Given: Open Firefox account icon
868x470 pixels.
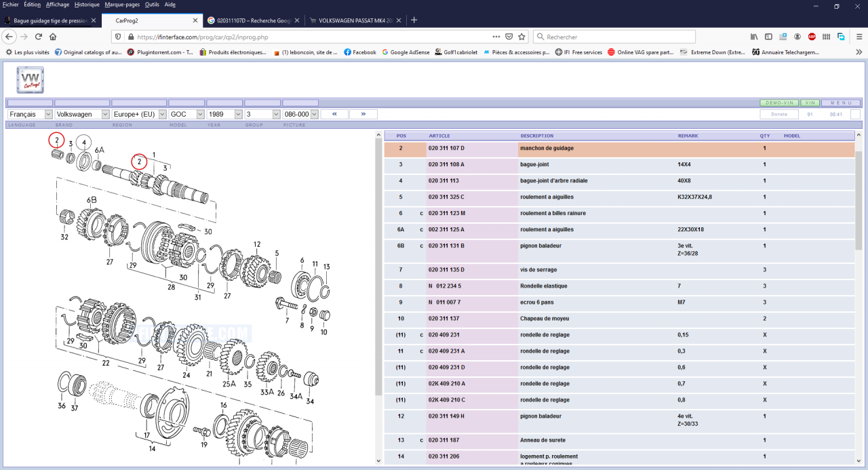Looking at the screenshot, I should click(x=797, y=37).
